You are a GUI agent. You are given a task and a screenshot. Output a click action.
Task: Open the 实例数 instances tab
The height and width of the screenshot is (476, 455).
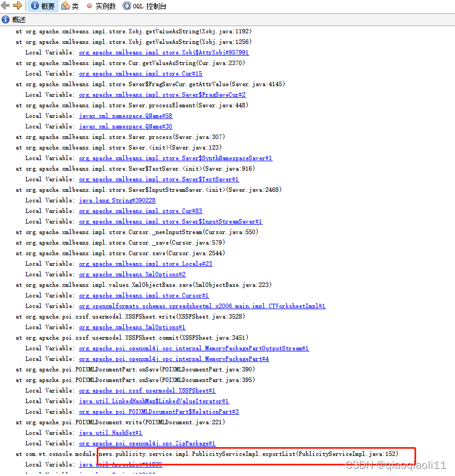click(x=101, y=6)
